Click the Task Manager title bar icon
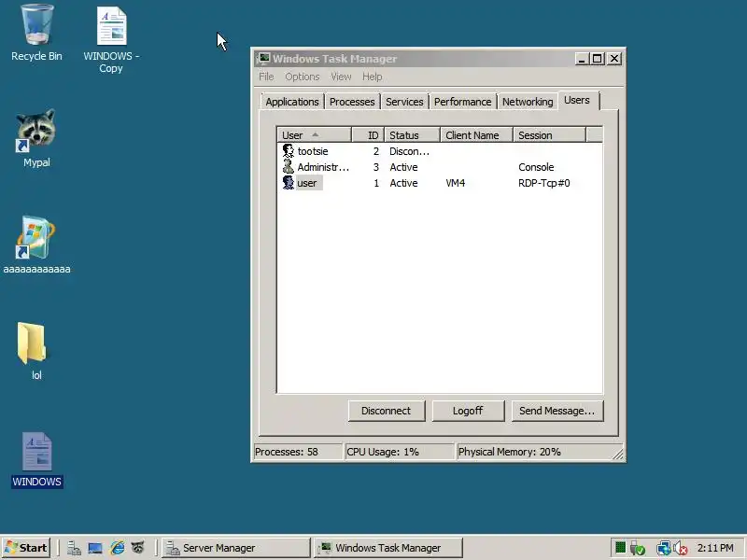747x560 pixels. [x=263, y=58]
